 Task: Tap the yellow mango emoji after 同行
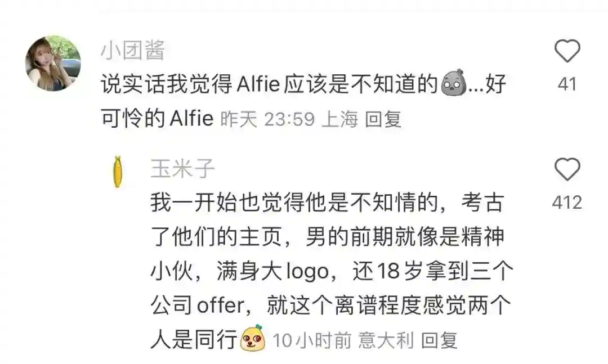[x=253, y=339]
